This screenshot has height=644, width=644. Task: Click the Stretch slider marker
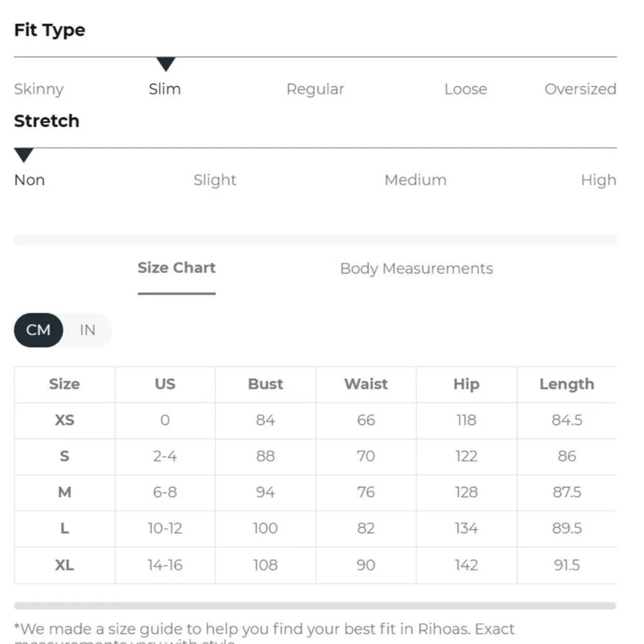[24, 155]
